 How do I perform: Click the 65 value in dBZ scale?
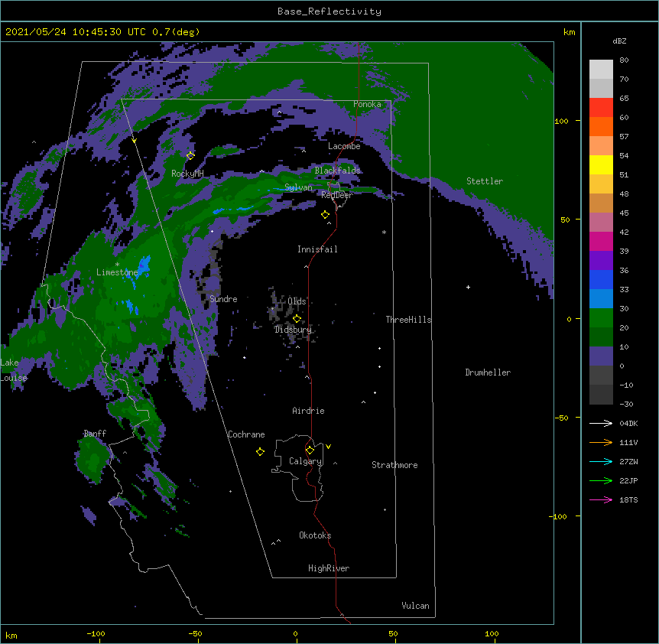624,99
